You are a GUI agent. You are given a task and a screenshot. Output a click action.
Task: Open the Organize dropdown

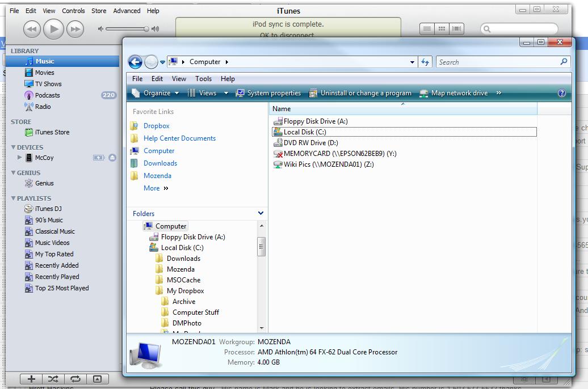coord(156,93)
